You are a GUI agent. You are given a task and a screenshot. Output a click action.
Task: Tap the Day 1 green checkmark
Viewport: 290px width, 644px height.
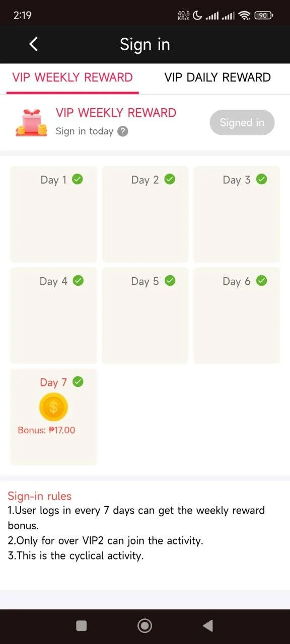(x=78, y=179)
